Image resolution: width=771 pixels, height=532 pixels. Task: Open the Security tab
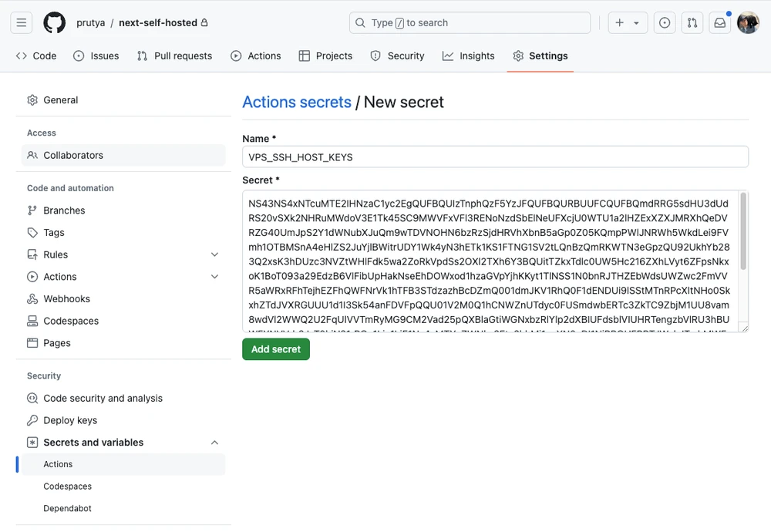coord(397,56)
